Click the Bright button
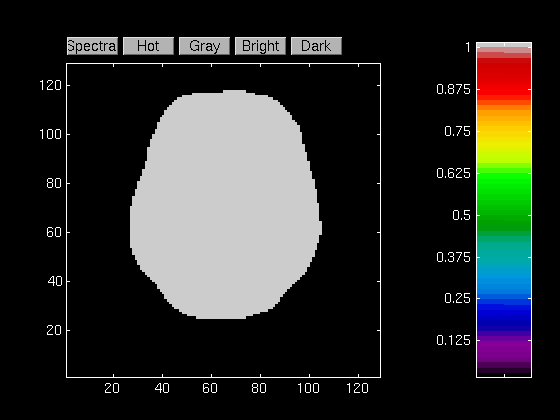 [x=260, y=46]
